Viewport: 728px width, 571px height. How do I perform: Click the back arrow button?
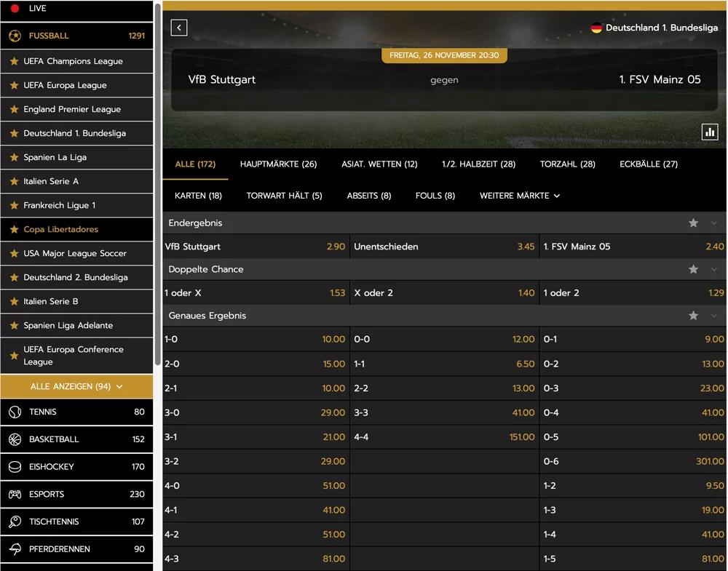[179, 28]
